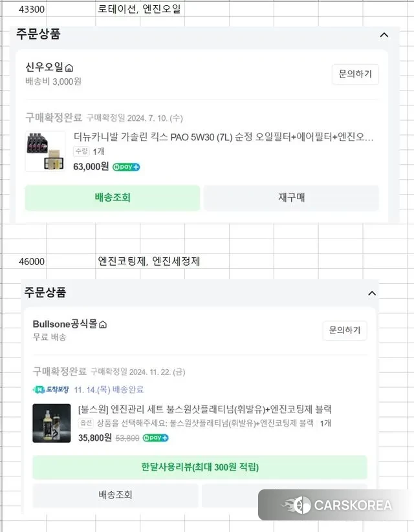
Task: Open the 더뉴카니발 가솔린 킥스 PAO product title
Action: tap(223, 137)
